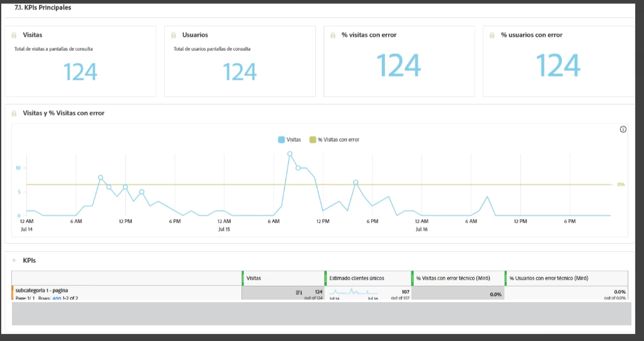The height and width of the screenshot is (341, 644).
Task: Click the 124 value in % visitas con error card
Action: [x=399, y=66]
